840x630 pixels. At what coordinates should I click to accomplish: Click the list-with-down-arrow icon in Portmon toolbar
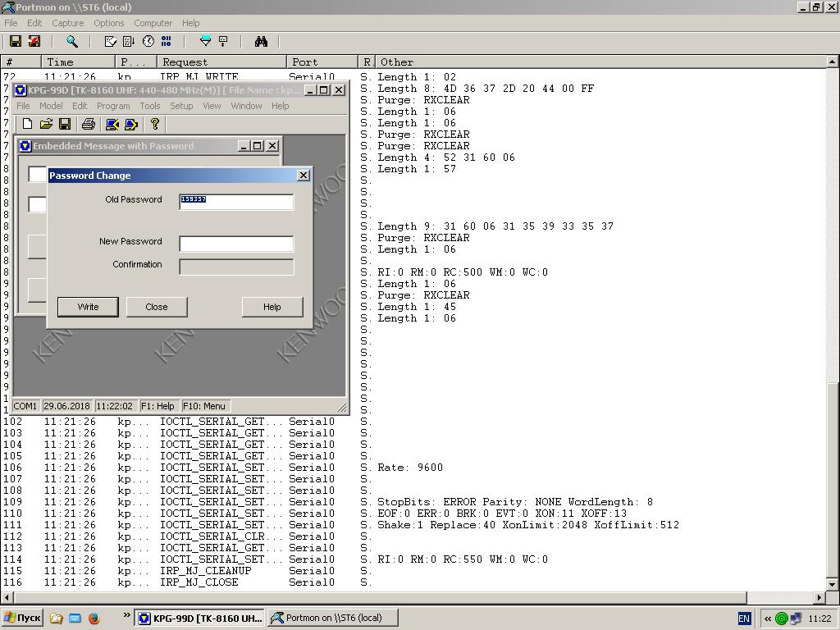[129, 41]
